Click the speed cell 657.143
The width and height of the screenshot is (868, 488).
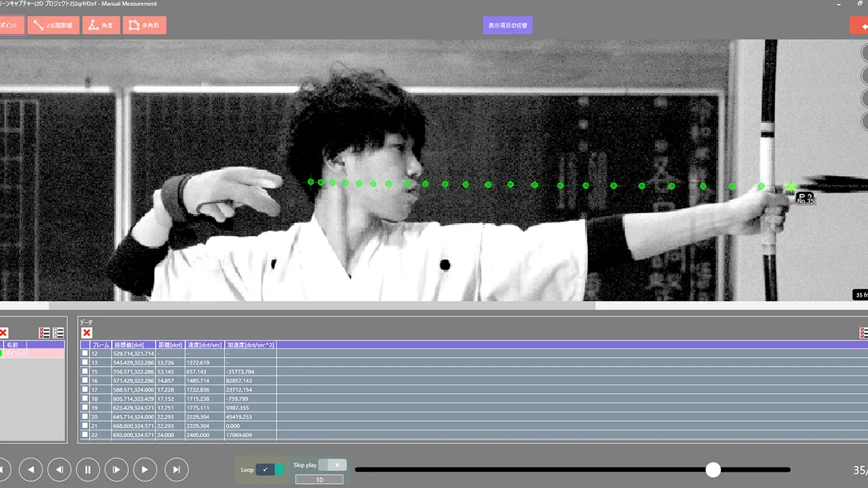pyautogui.click(x=205, y=371)
